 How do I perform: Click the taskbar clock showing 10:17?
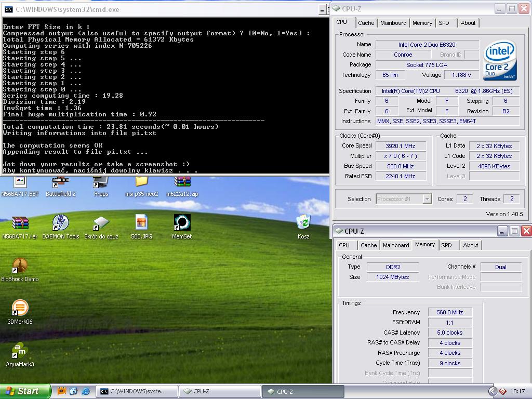coord(517,391)
